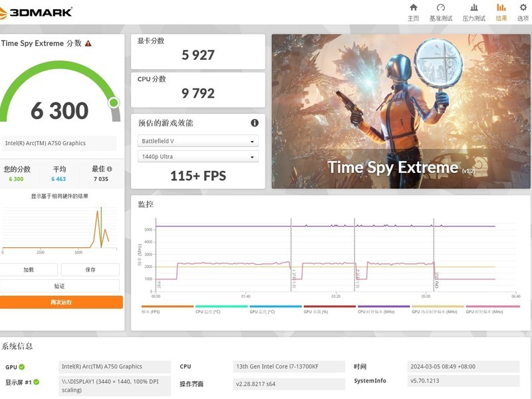Click the 115+ FPS estimate
The image size is (532, 399).
pyautogui.click(x=198, y=176)
